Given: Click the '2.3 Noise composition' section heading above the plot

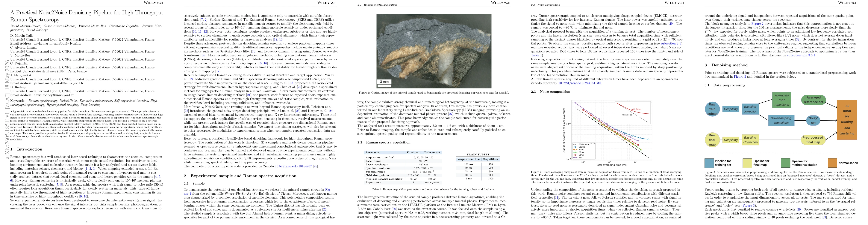Looking at the screenshot, I should coord(550,92).
